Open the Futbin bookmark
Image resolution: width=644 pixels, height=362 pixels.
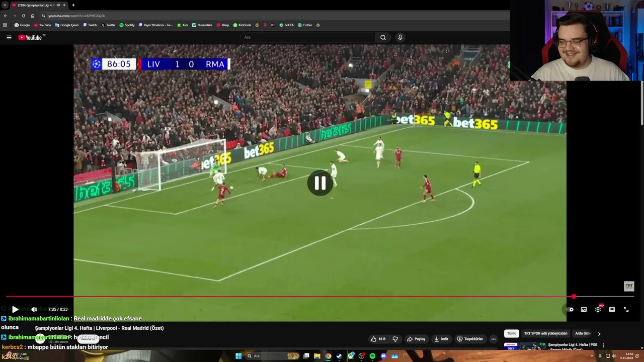pos(305,25)
